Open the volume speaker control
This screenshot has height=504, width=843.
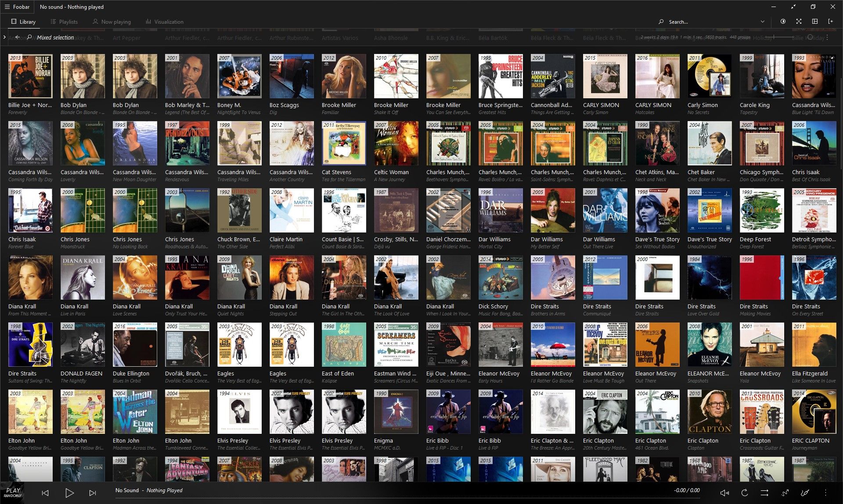pos(724,493)
